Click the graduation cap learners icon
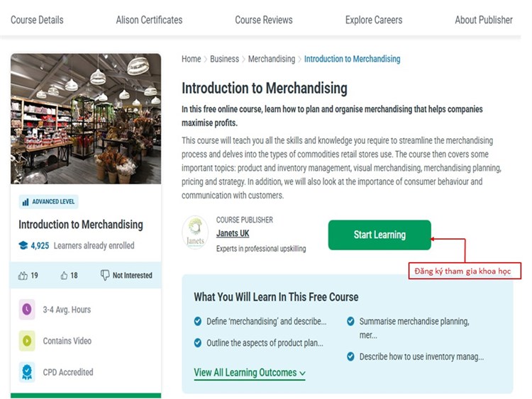 pyautogui.click(x=23, y=246)
